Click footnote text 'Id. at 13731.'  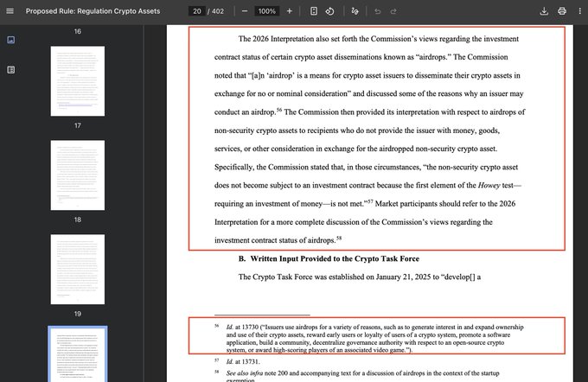[243, 362]
